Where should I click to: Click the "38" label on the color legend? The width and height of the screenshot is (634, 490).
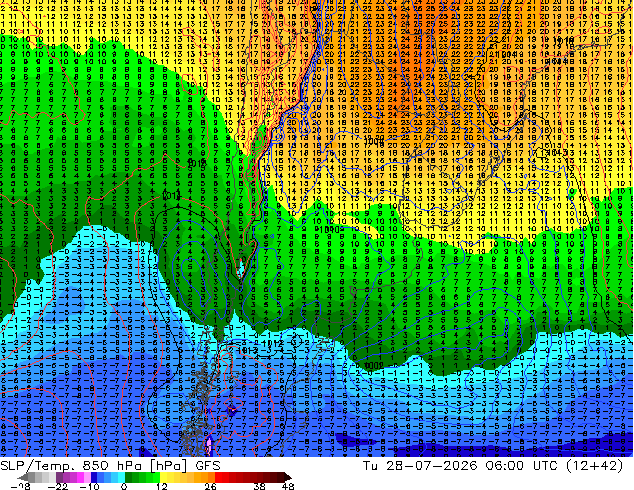[x=259, y=486]
